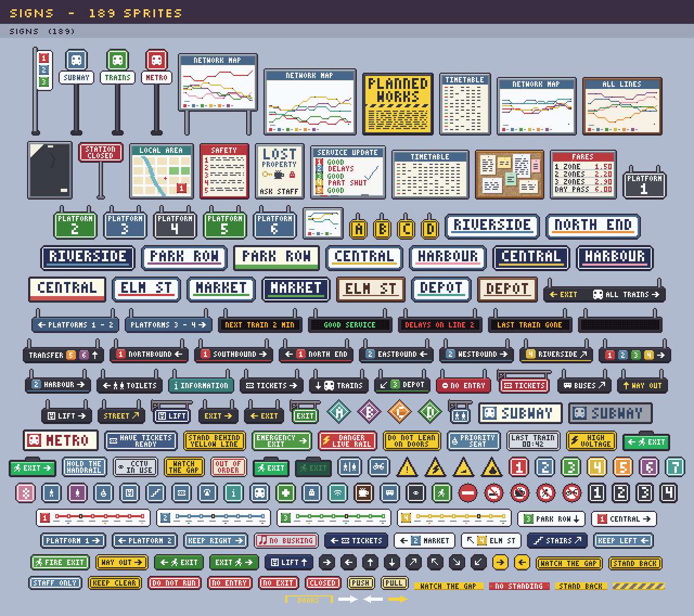Click the green first aid cross icon
Image resolution: width=694 pixels, height=616 pixels.
tap(286, 493)
